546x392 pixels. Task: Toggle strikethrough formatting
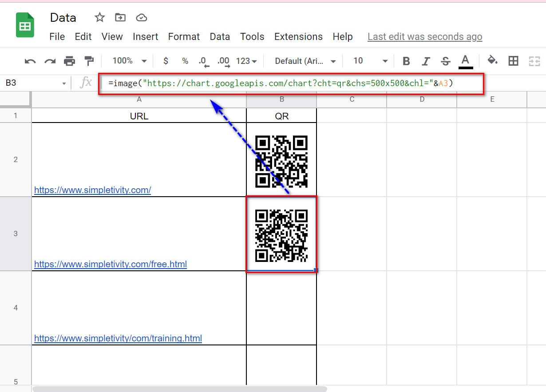(446, 61)
